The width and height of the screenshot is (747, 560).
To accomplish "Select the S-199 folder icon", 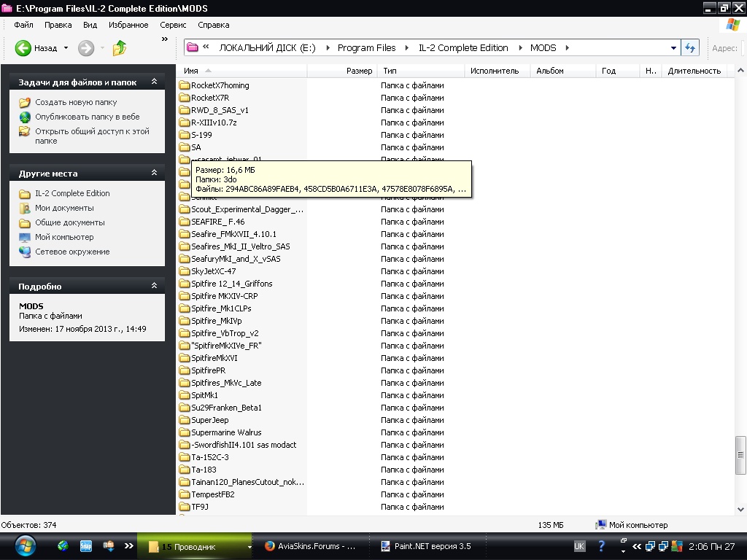I will pyautogui.click(x=185, y=135).
